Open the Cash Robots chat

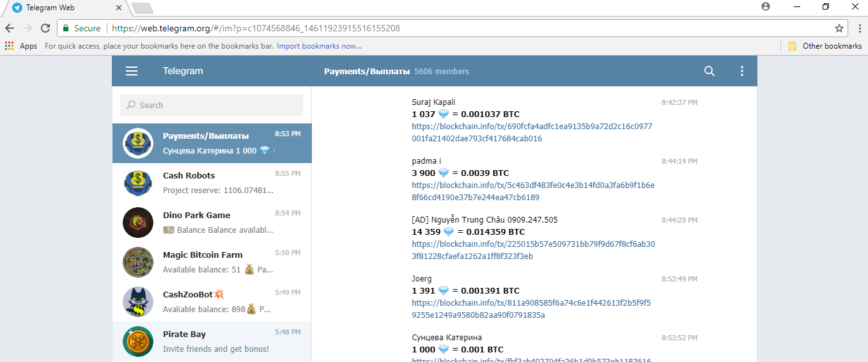click(212, 183)
